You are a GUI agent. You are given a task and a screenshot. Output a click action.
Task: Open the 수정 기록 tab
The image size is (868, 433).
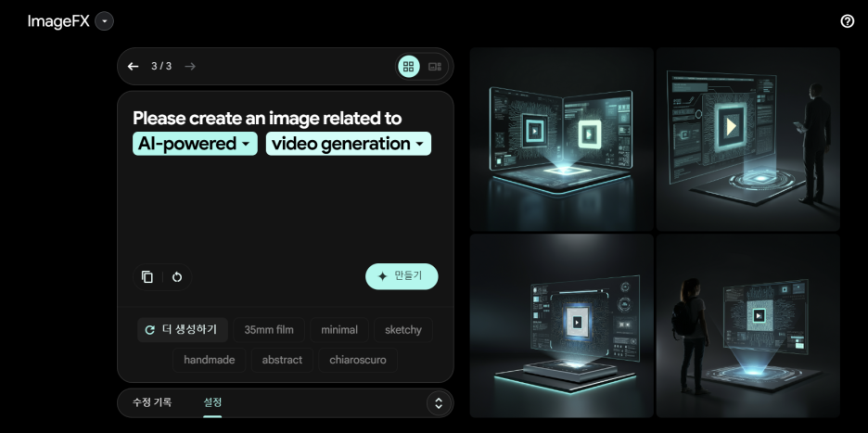tap(151, 402)
